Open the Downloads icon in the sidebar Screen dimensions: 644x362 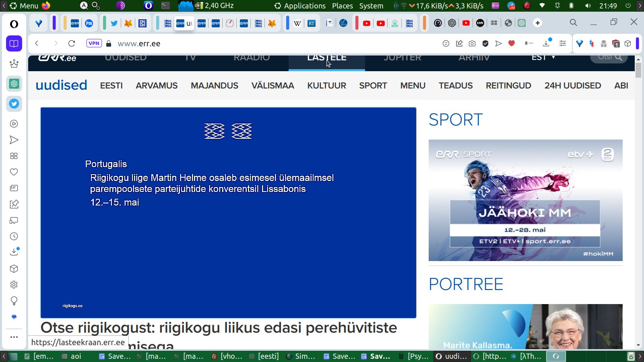point(14,252)
